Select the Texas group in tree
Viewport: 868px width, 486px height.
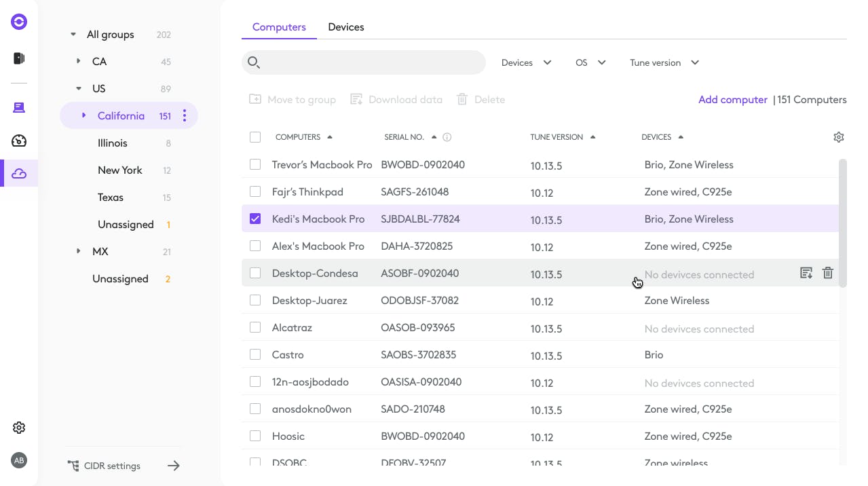111,198
